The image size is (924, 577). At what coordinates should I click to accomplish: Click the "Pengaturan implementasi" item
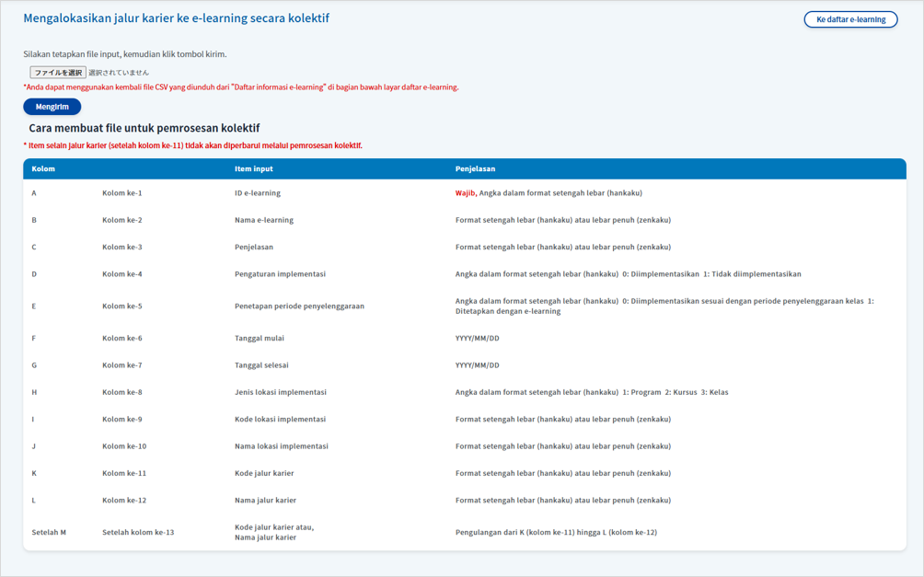click(280, 274)
